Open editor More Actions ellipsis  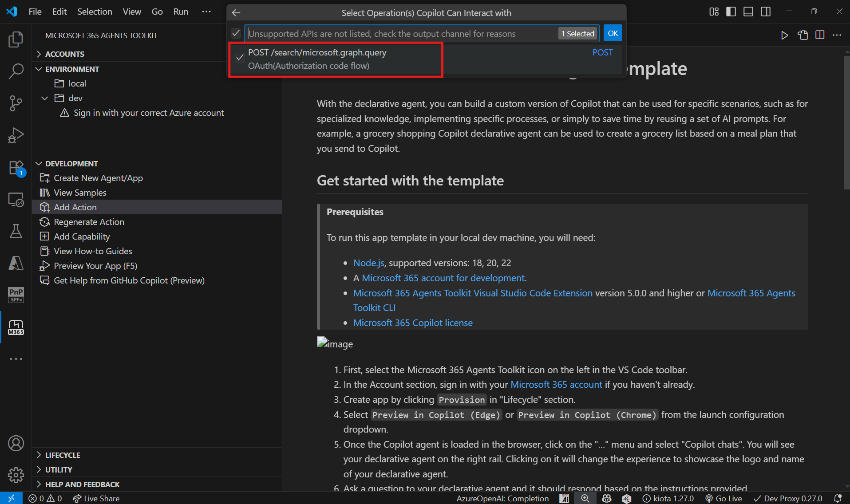837,35
